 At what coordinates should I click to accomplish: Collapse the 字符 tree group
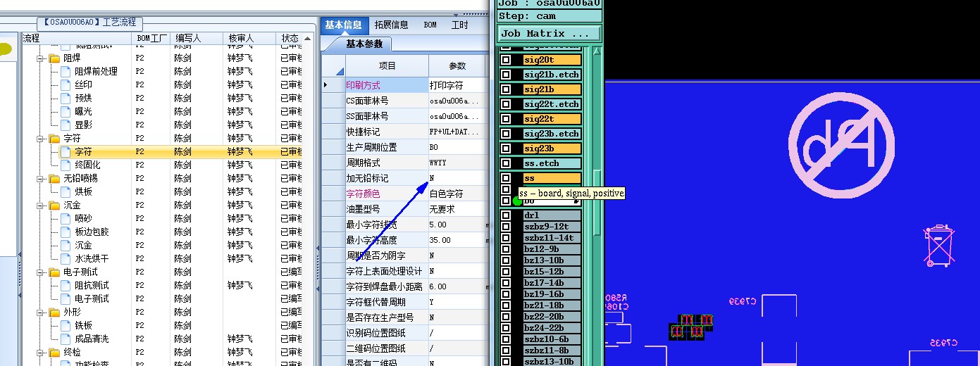point(41,139)
